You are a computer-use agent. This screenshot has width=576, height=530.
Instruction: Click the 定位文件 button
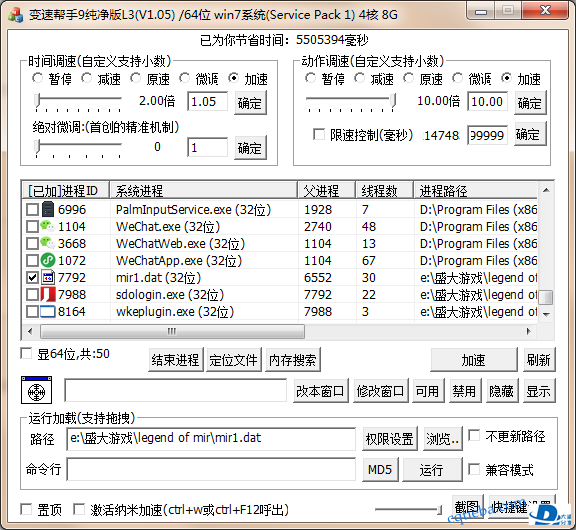click(234, 360)
